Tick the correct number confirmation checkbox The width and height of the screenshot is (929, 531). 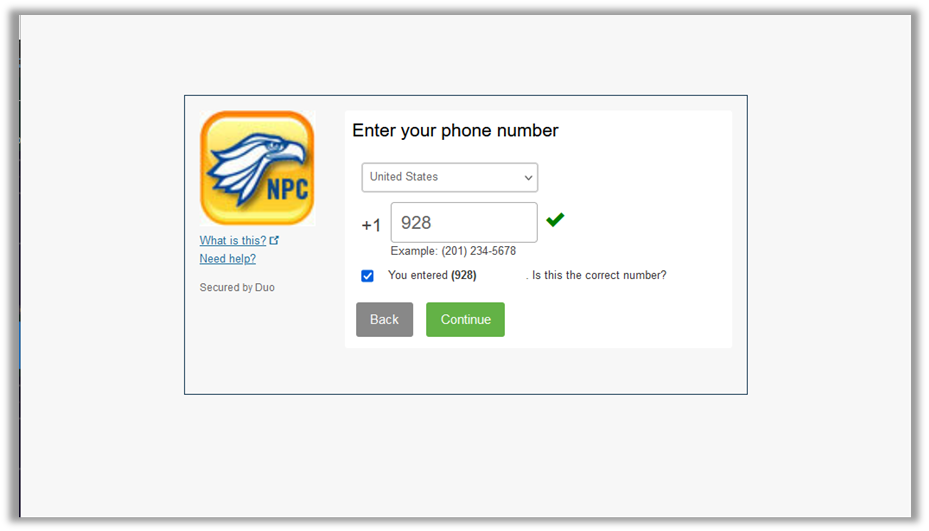pyautogui.click(x=367, y=276)
